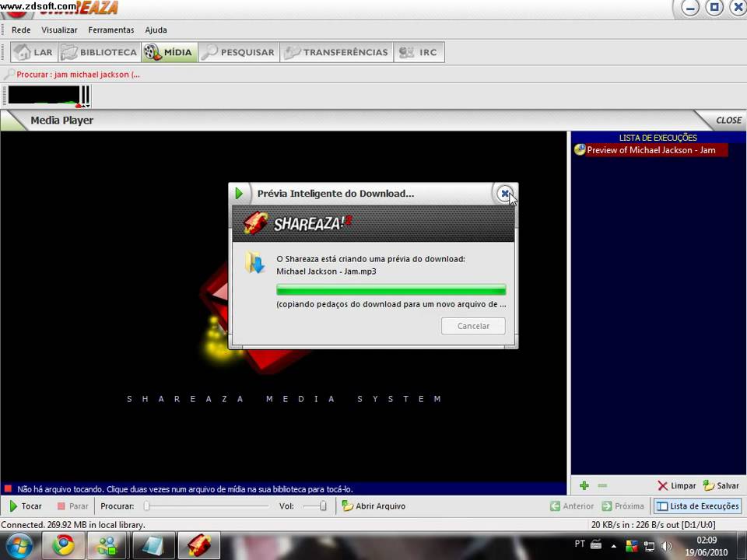Screen dimensions: 747x560
Task: Click the SHAREAZA MEDIA SYSTEM video area text
Action: point(285,399)
